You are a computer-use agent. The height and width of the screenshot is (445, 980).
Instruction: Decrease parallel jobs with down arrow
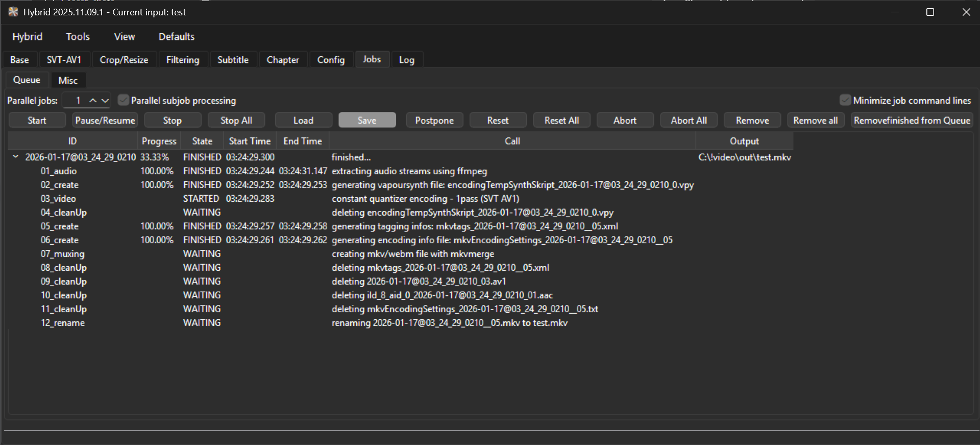pyautogui.click(x=105, y=101)
